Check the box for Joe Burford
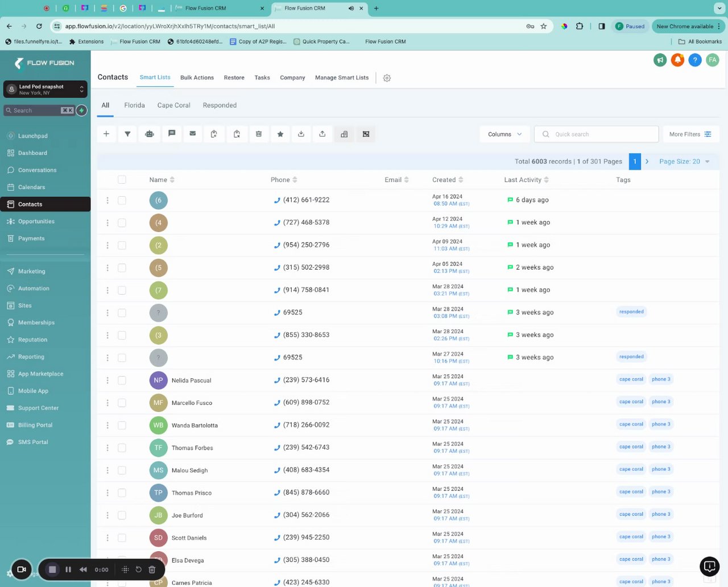Viewport: 728px width, 587px height. [122, 515]
